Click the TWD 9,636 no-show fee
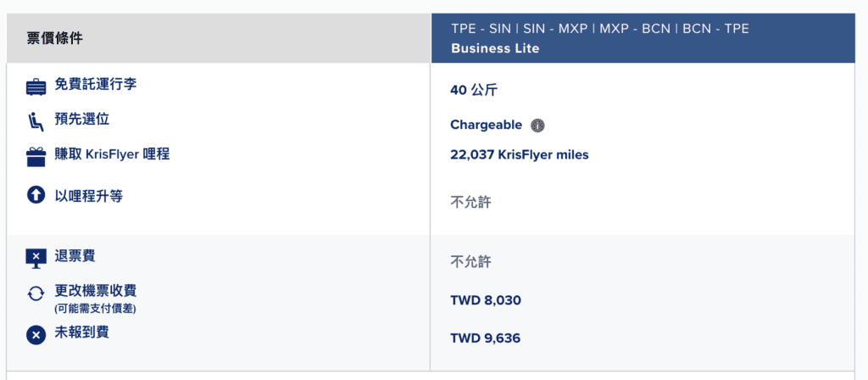The image size is (868, 380). click(486, 338)
